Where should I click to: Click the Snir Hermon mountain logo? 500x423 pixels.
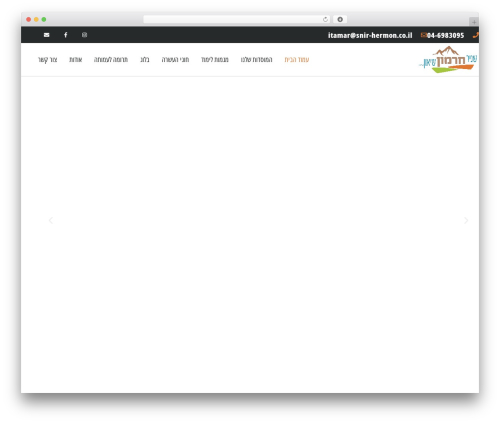tap(448, 59)
